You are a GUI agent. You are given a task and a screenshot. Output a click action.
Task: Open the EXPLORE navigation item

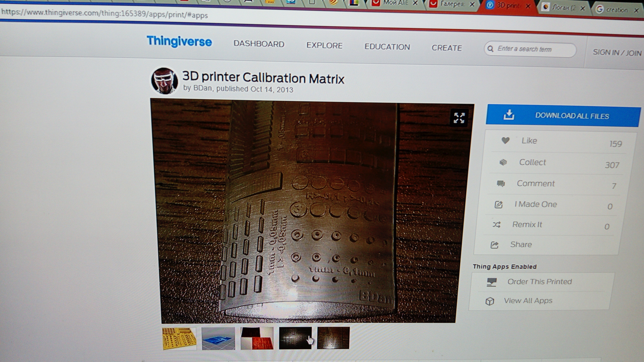(x=324, y=45)
